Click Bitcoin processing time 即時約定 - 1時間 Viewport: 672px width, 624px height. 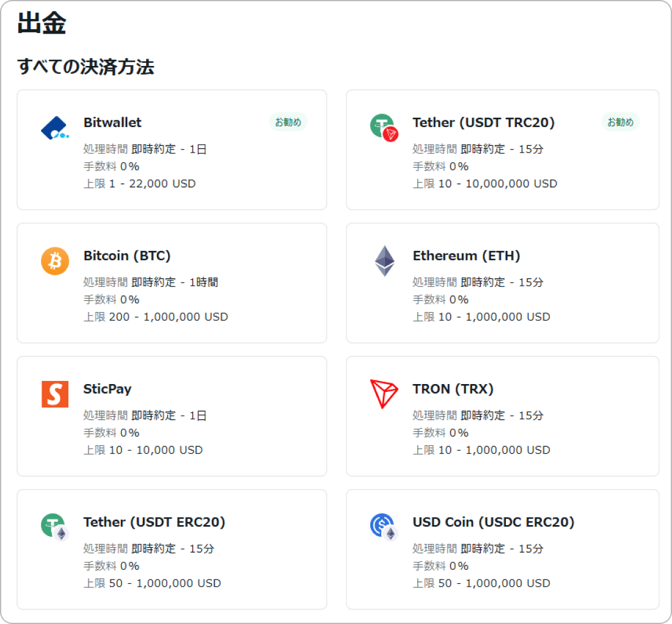(175, 282)
